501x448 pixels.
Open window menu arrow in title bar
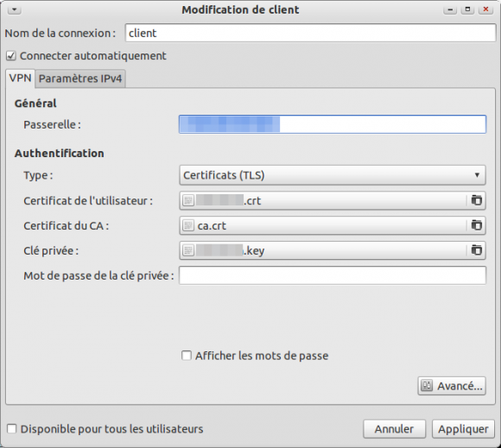tap(15, 9)
